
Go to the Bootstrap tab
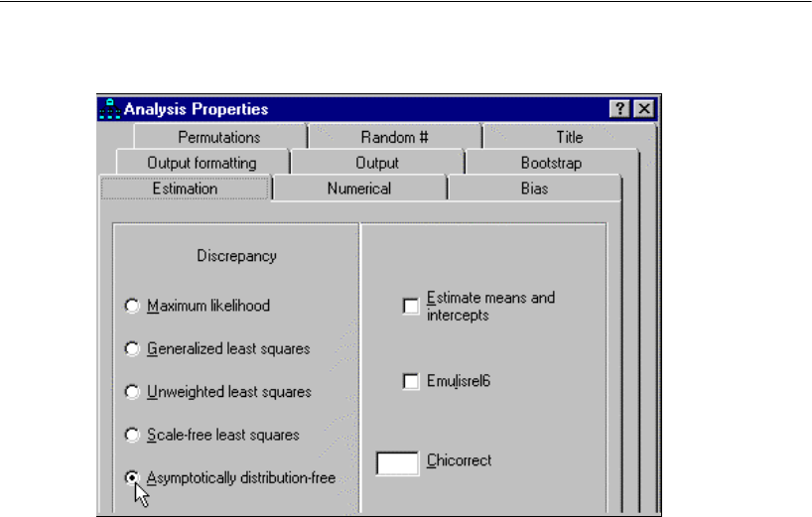click(551, 163)
